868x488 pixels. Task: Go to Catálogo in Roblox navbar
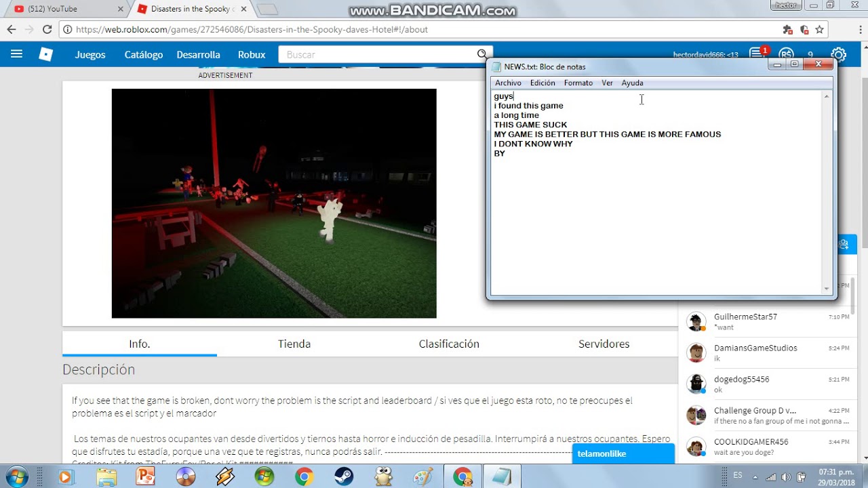click(144, 54)
